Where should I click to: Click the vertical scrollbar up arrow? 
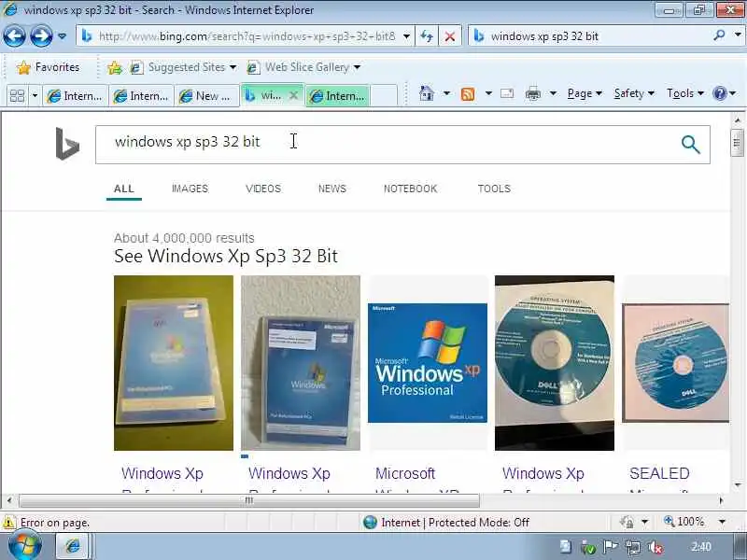(x=737, y=120)
